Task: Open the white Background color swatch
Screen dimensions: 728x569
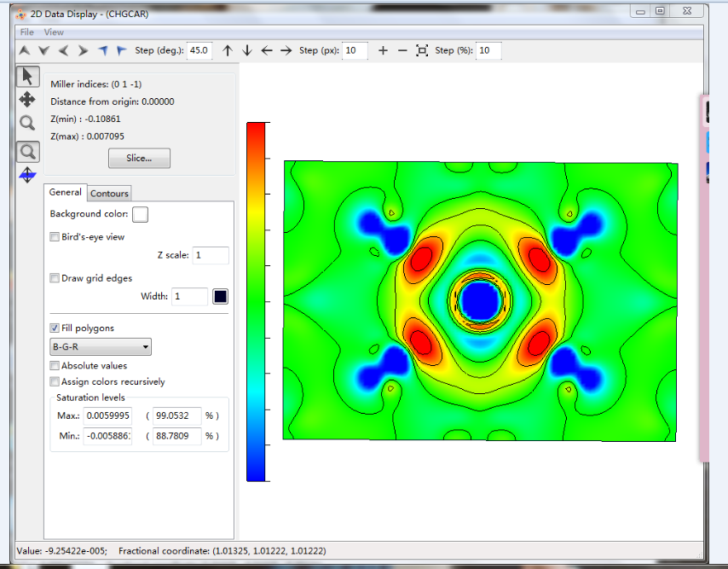Action: click(140, 214)
